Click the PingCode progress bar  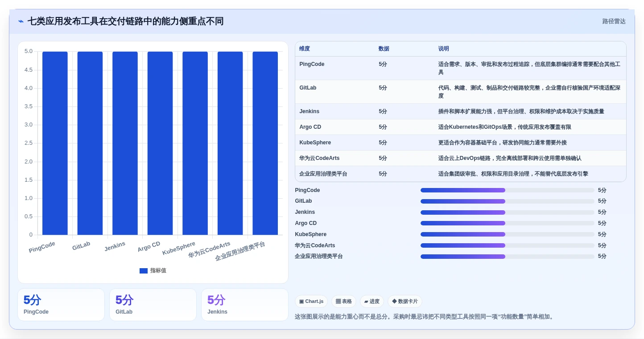point(507,190)
